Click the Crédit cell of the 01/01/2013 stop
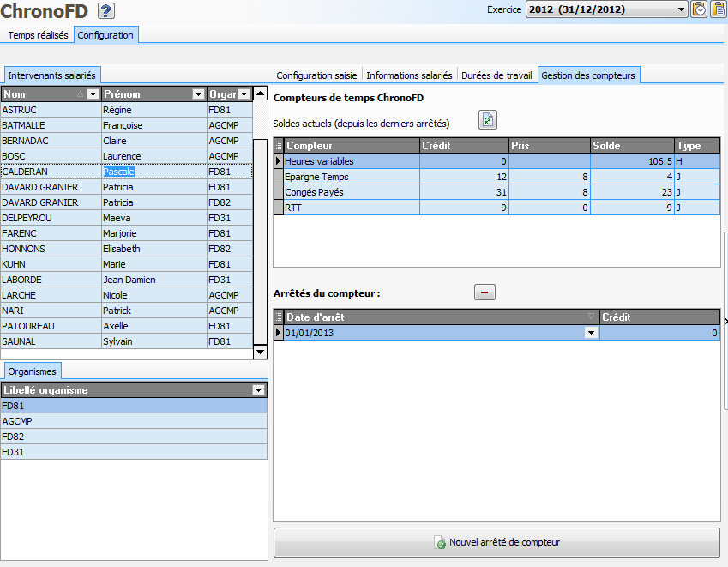Viewport: 728px width, 567px height. pos(659,333)
